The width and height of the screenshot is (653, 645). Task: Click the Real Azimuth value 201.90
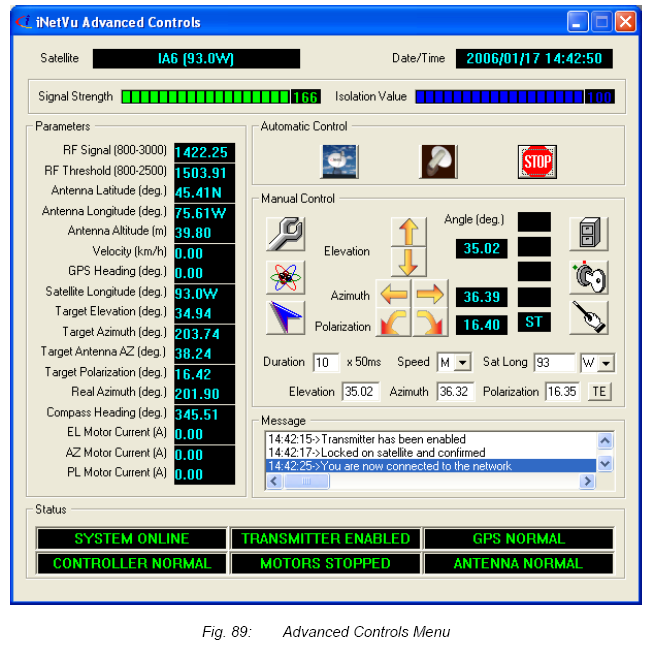point(204,394)
